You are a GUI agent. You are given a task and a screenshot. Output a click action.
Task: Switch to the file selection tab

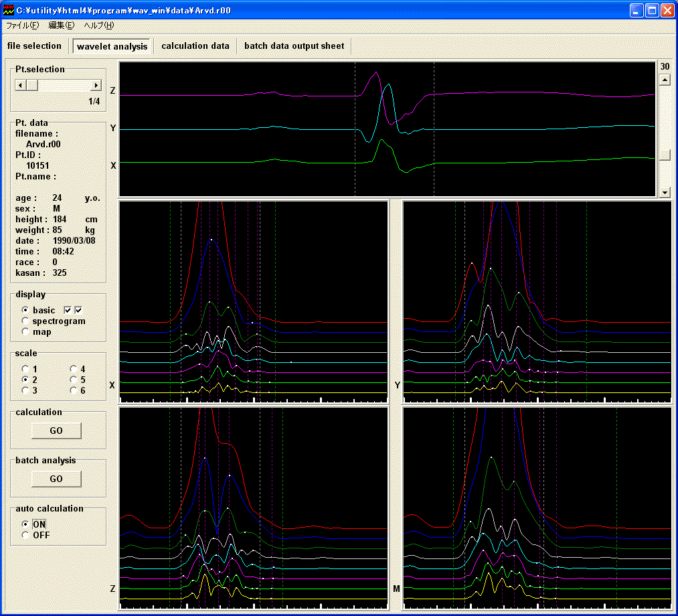point(34,46)
